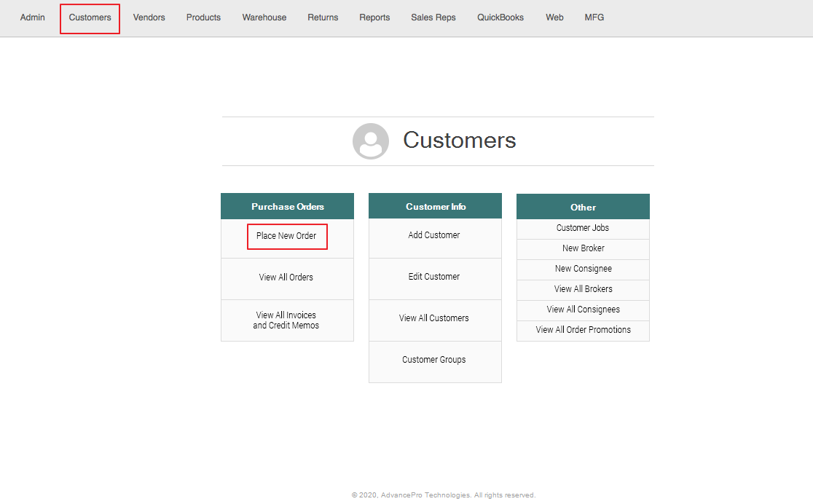Image resolution: width=813 pixels, height=504 pixels.
Task: Open the Returns menu item
Action: coord(323,17)
